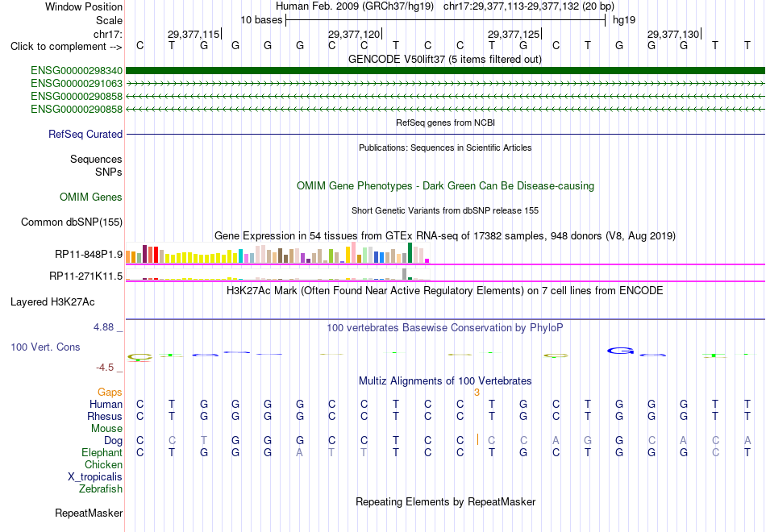Click the Chicken alignment row label
The width and height of the screenshot is (766, 532).
tap(103, 464)
